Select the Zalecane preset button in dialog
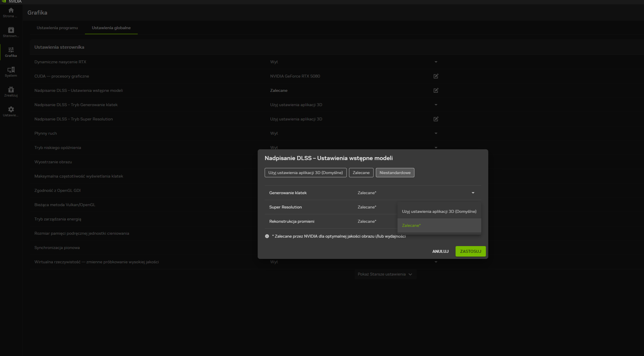 [361, 173]
